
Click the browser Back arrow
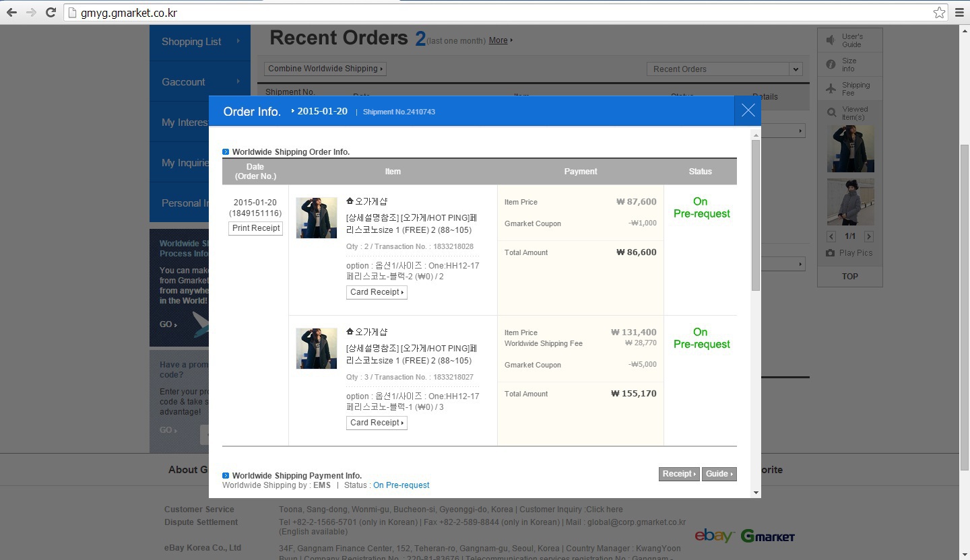[11, 12]
